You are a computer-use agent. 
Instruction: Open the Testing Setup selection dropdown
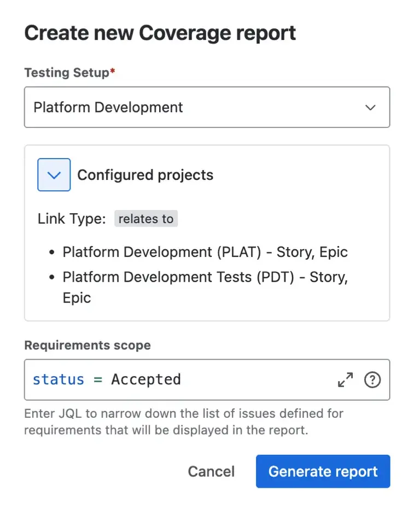[x=207, y=107]
